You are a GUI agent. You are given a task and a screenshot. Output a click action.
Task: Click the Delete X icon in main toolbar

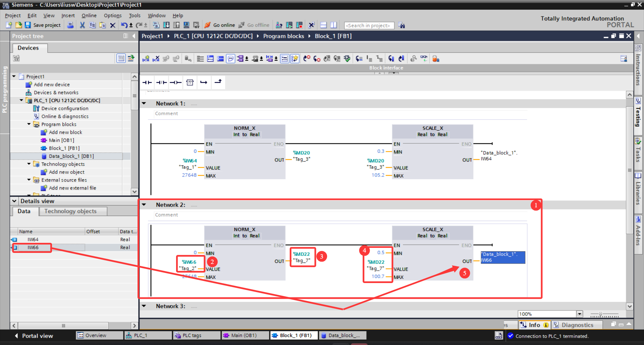coord(113,25)
